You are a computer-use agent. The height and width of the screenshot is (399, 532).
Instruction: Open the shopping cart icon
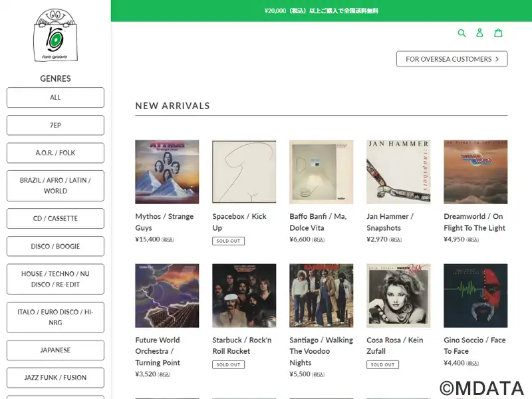click(498, 33)
